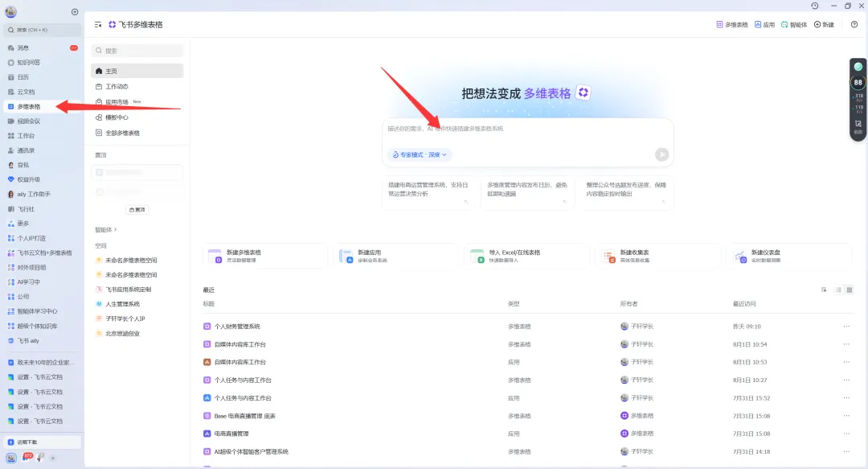Open the history clock icon in the title bar
The image size is (868, 469).
(815, 6)
